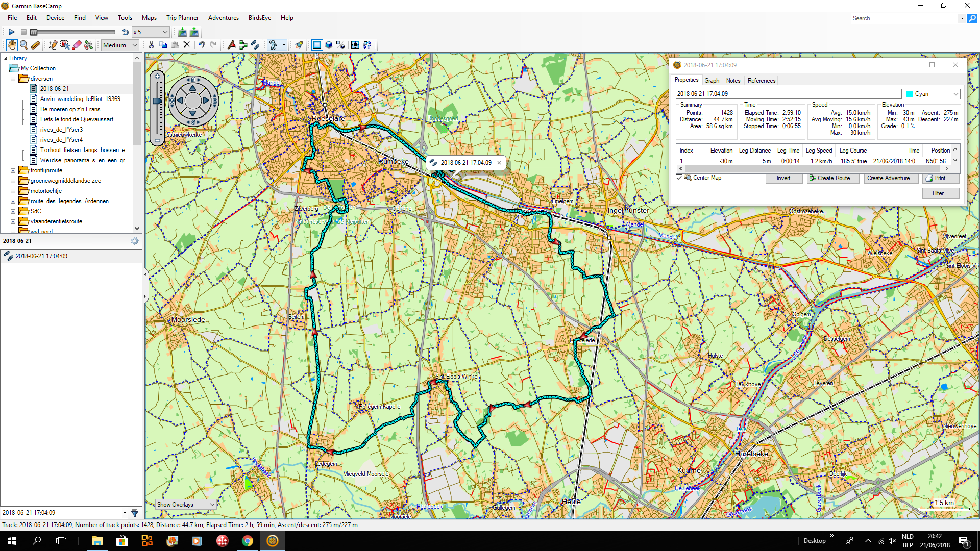Switch to the Graph tab
Viewport: 980px width, 551px height.
[712, 81]
